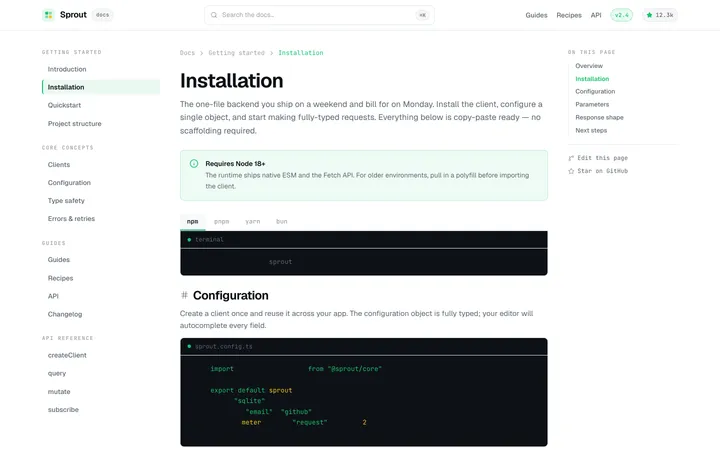This screenshot has height=450, width=720.
Task: Jump to Configuration in page outline
Action: click(x=595, y=91)
